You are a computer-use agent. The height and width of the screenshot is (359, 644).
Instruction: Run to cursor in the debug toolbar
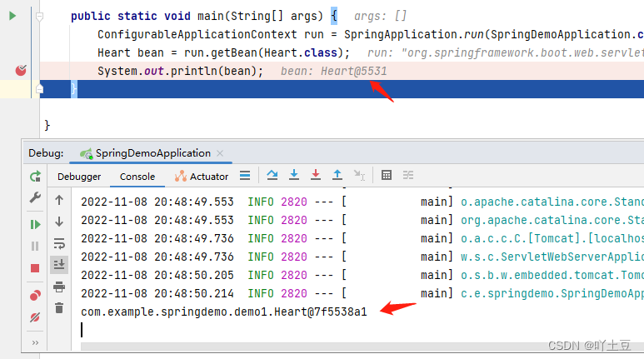point(359,176)
